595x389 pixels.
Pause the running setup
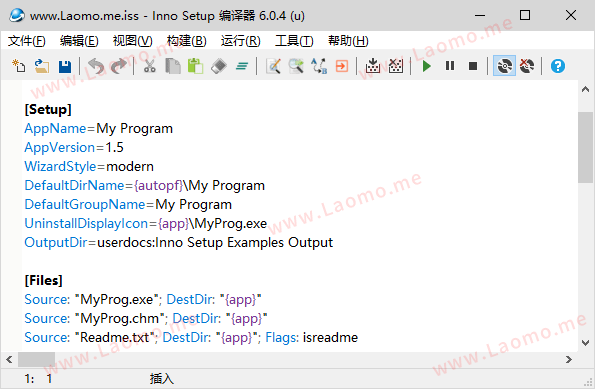(450, 66)
